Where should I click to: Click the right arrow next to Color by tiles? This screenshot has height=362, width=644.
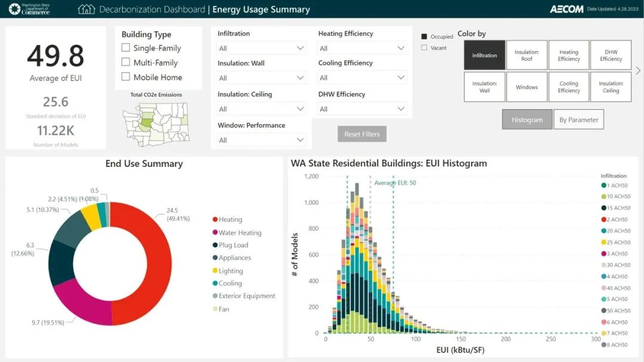pyautogui.click(x=638, y=70)
